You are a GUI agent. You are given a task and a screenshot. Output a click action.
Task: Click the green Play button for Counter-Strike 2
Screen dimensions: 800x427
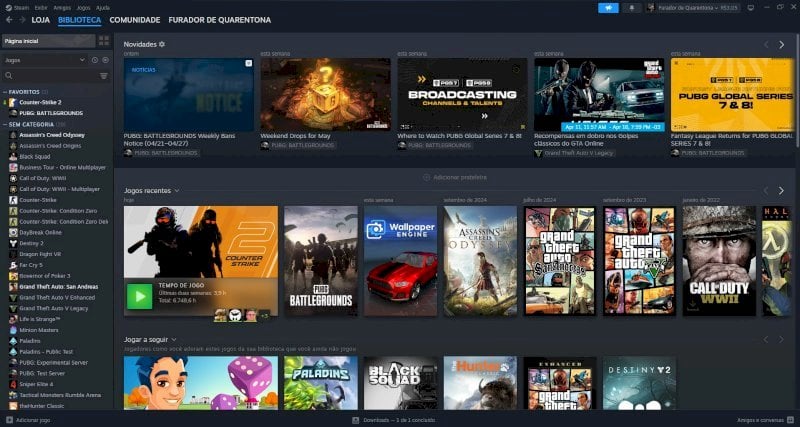139,296
